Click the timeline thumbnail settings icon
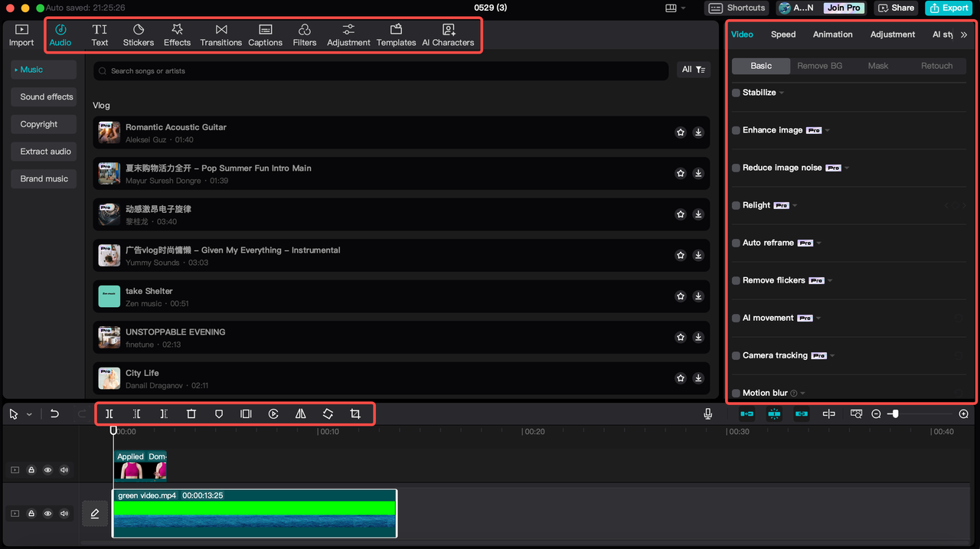This screenshot has height=549, width=980. 856,413
